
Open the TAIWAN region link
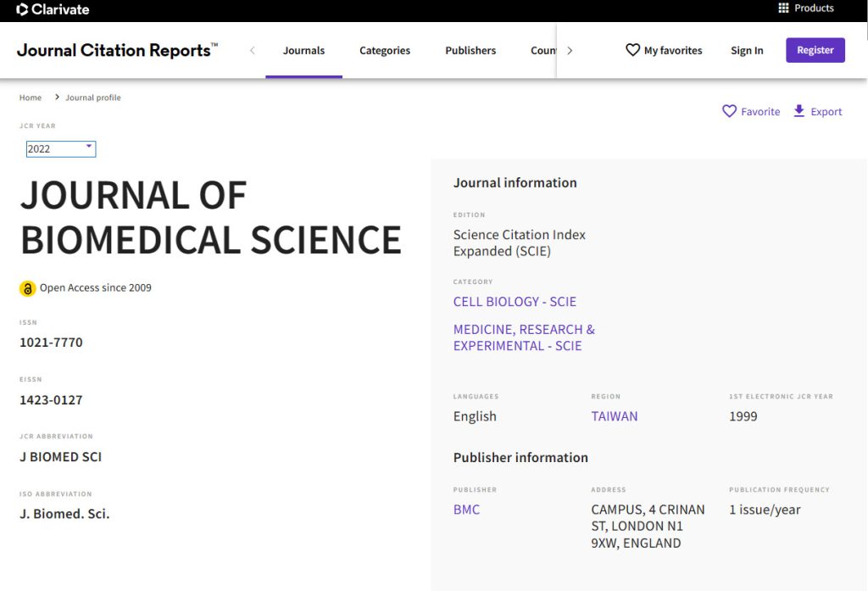pos(615,416)
